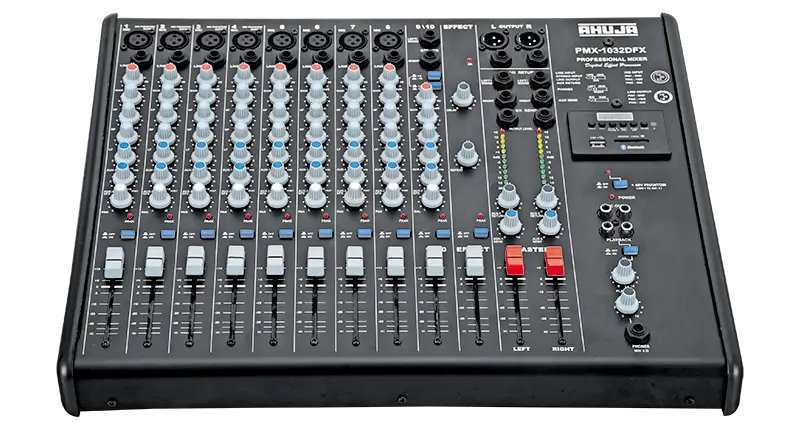Click the PMX-1032DFX model text

611,50
